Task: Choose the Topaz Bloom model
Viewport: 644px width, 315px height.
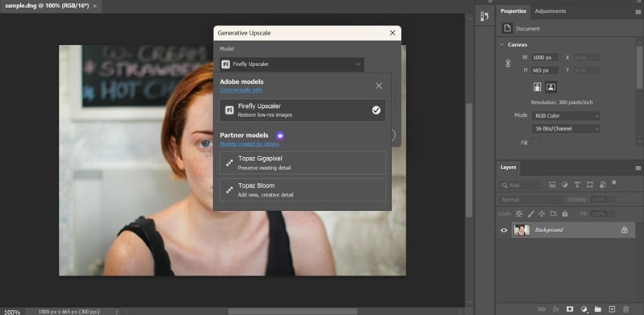Action: pos(303,189)
